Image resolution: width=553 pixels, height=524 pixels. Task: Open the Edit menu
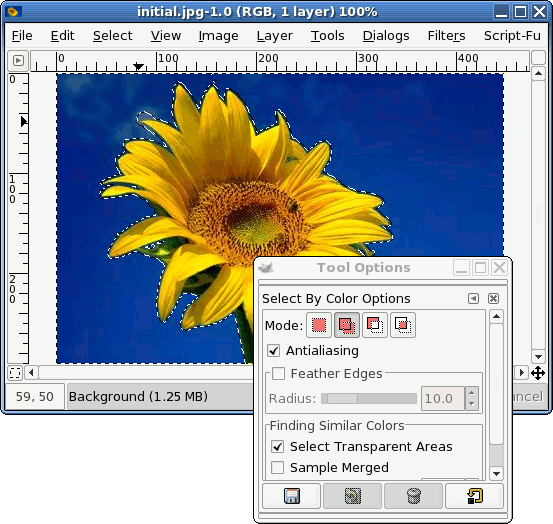[x=62, y=36]
